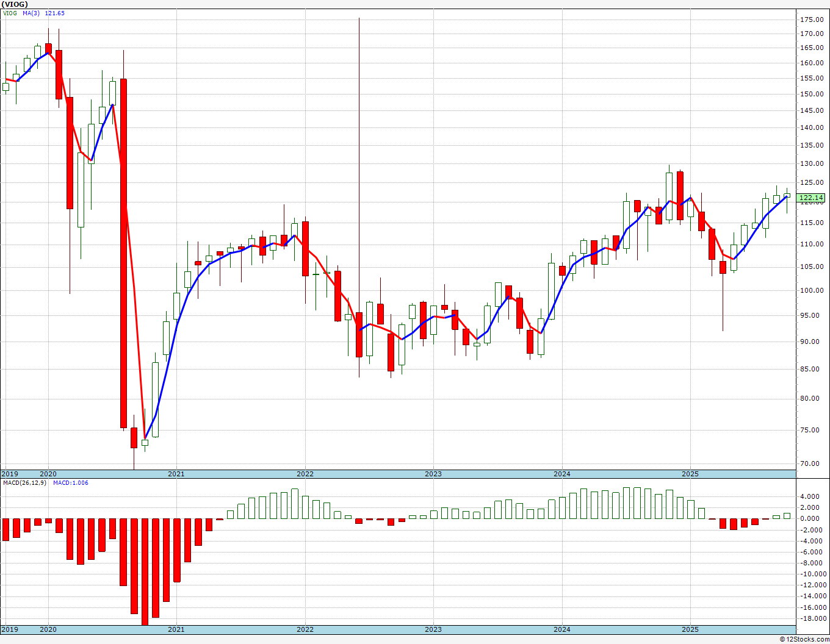Click the -10.00 MACD axis label
The image size is (830, 644).
pos(814,574)
